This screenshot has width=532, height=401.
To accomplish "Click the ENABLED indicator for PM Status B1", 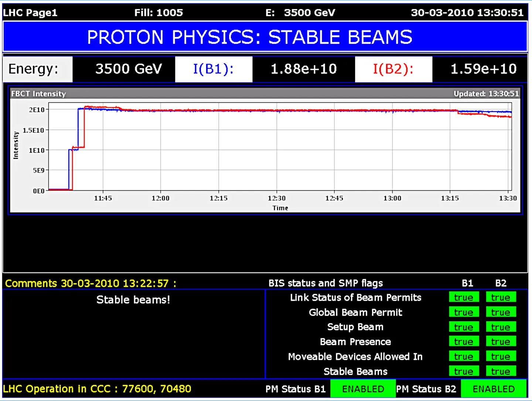I will coord(363,389).
